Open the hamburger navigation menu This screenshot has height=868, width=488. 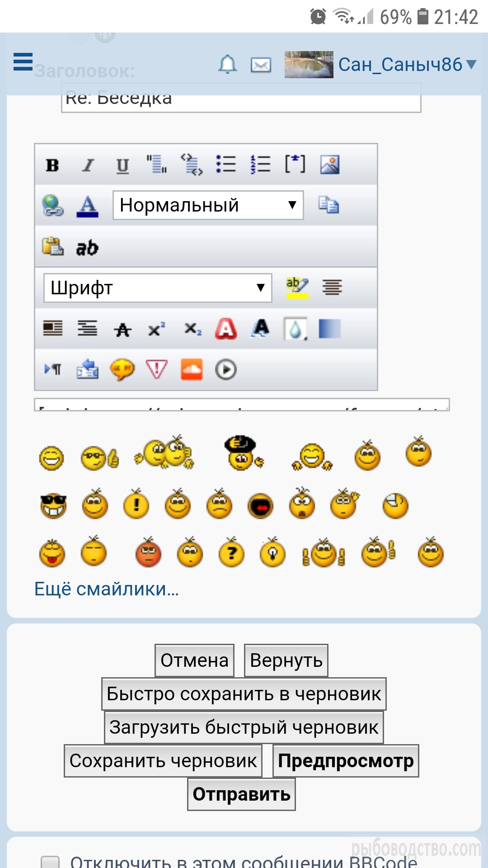click(x=23, y=62)
